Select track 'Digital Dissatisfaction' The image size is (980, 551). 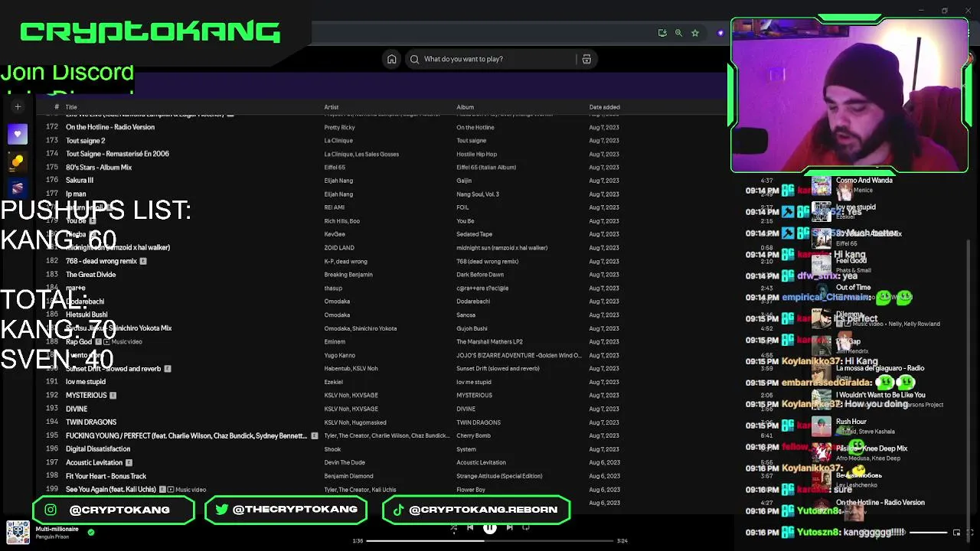98,449
